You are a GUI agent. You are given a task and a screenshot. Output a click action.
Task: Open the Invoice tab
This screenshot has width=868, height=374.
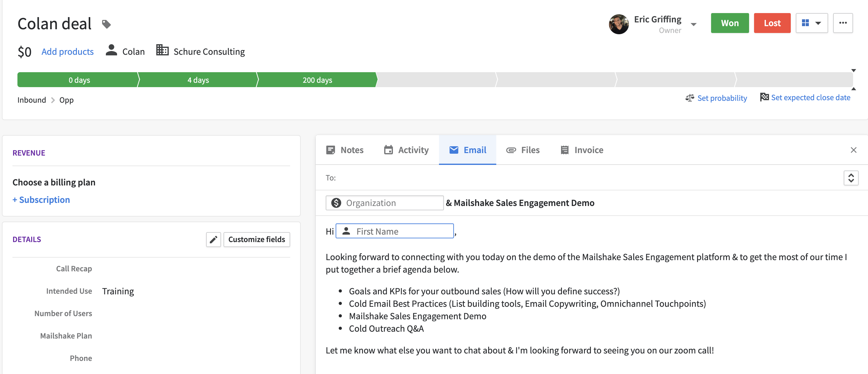click(582, 150)
